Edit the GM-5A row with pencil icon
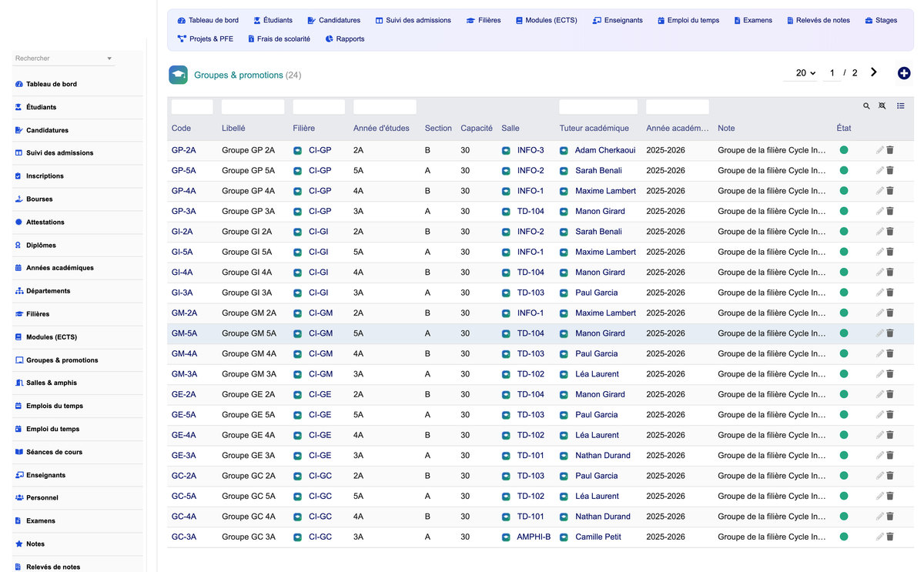The height and width of the screenshot is (572, 924). [x=879, y=333]
